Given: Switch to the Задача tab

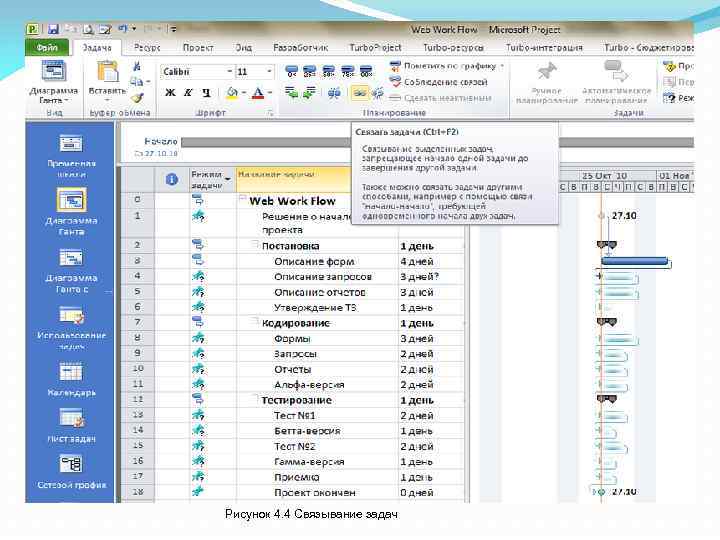Looking at the screenshot, I should [97, 47].
